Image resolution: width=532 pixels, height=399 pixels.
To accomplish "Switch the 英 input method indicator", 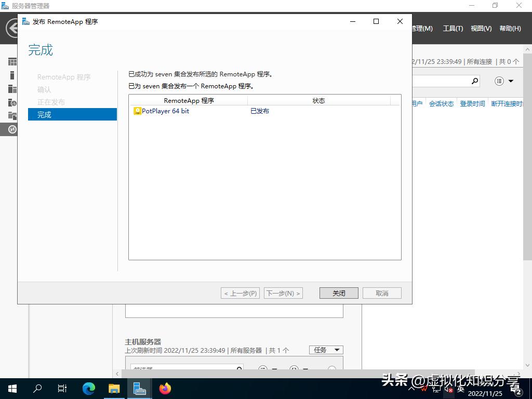I will tap(462, 390).
